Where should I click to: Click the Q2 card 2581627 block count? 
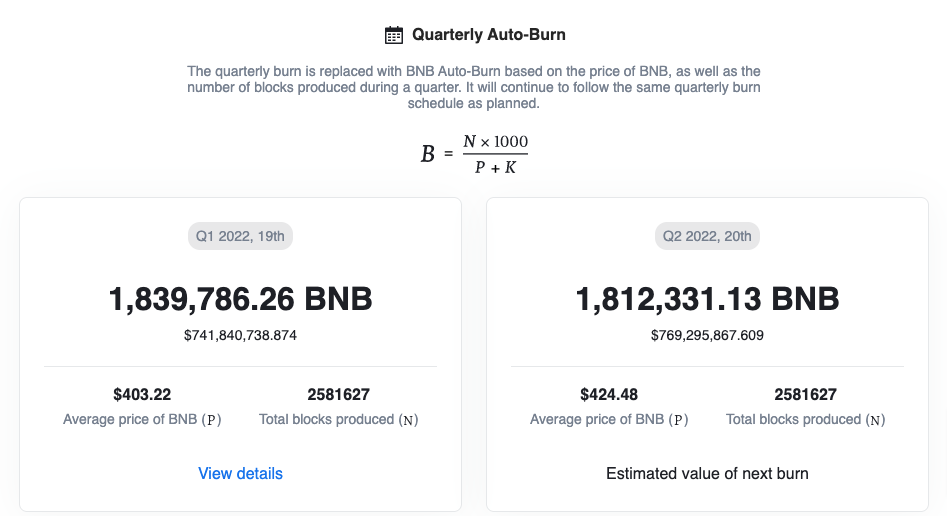(x=805, y=395)
